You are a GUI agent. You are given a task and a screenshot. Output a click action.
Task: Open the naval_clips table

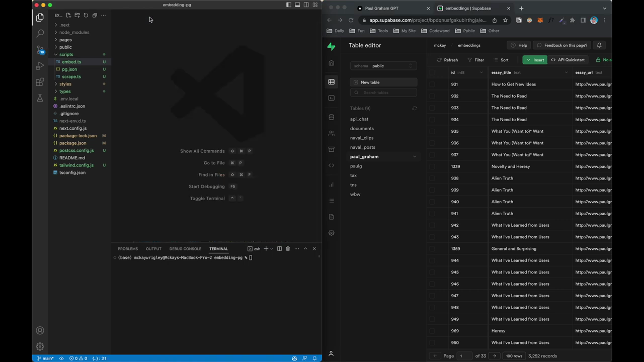coord(362,138)
